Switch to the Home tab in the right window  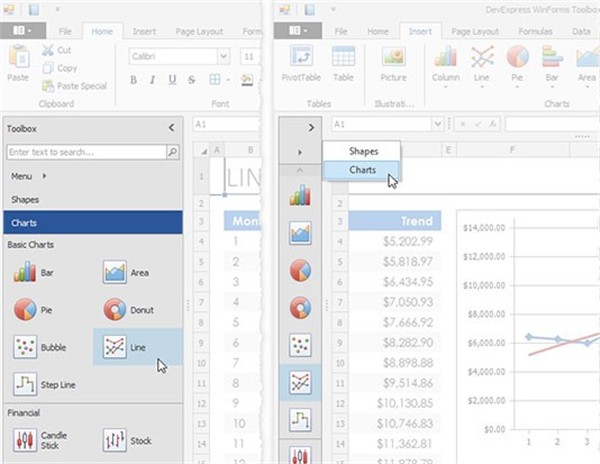pos(378,31)
